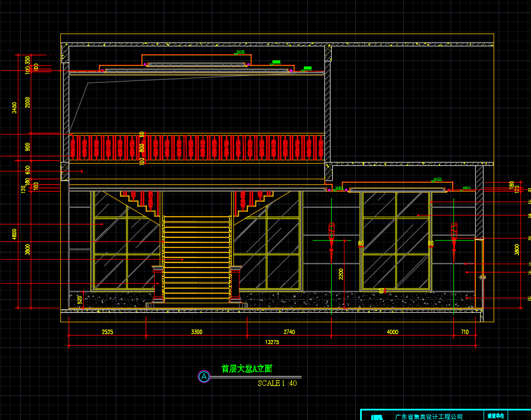Select the left red wall lamp symbol
531x420 pixels.
(x=332, y=233)
